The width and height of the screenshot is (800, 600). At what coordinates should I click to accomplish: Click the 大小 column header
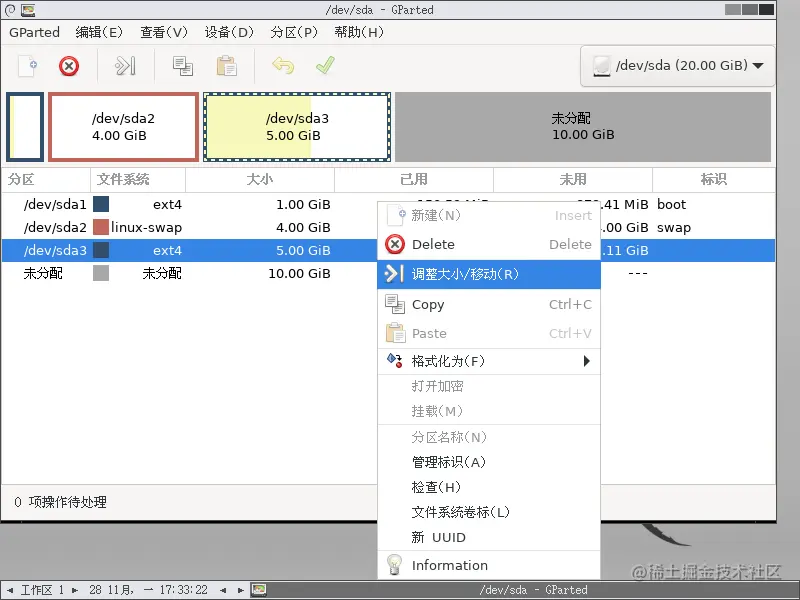(x=260, y=180)
